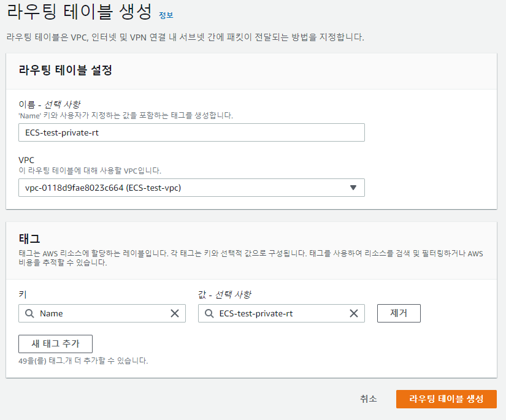Click the search icon in the 값 field

point(209,313)
